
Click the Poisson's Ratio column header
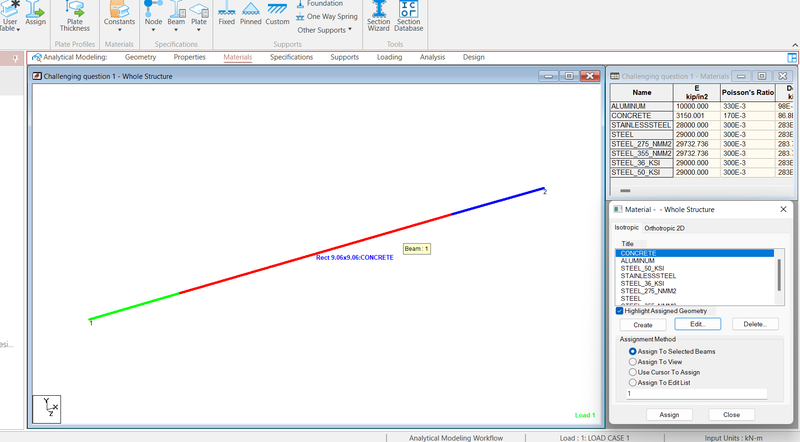pyautogui.click(x=747, y=92)
